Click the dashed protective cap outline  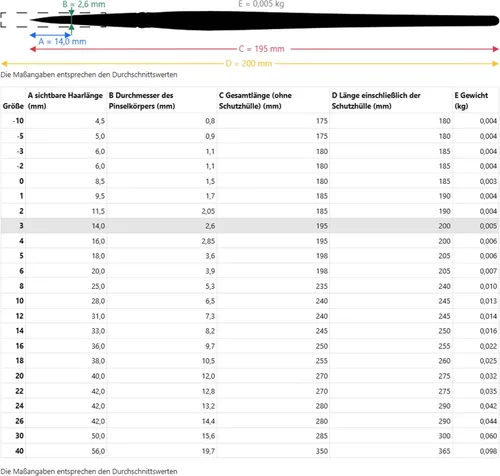coord(53,20)
